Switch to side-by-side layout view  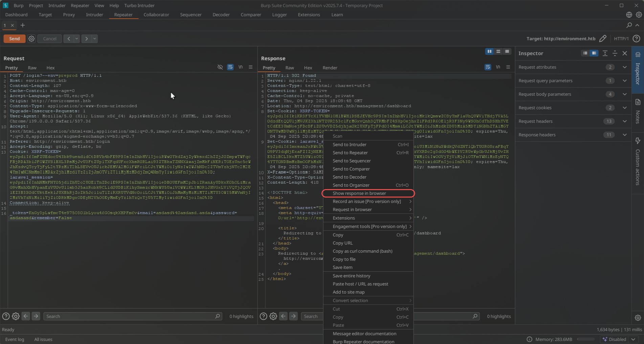click(x=489, y=51)
